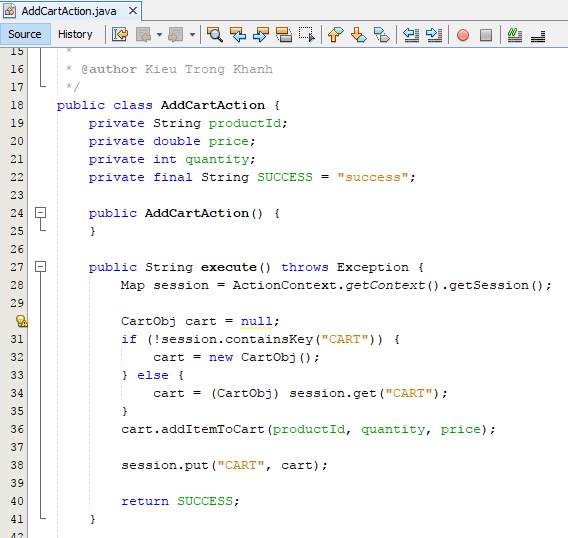Click the Comment toolbar icon
The height and width of the screenshot is (538, 568).
(x=514, y=35)
